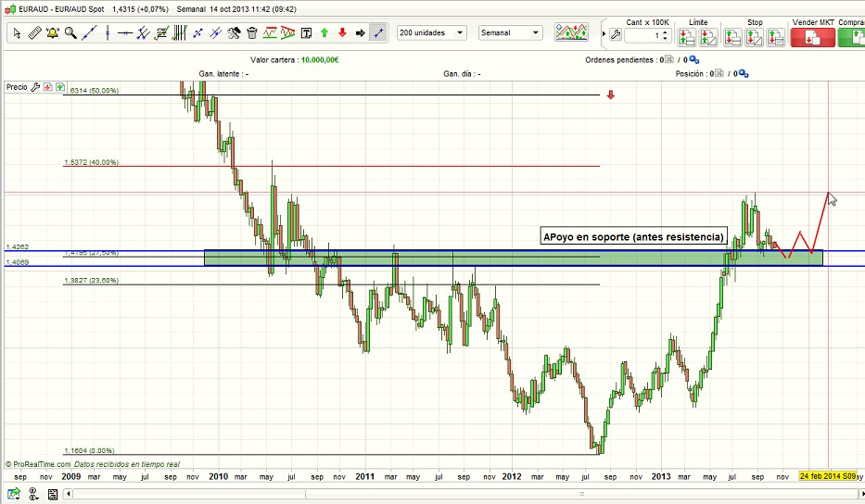Open the Semanal timeframe dropdown
Viewport: 865px width, 504px height.
[x=510, y=33]
